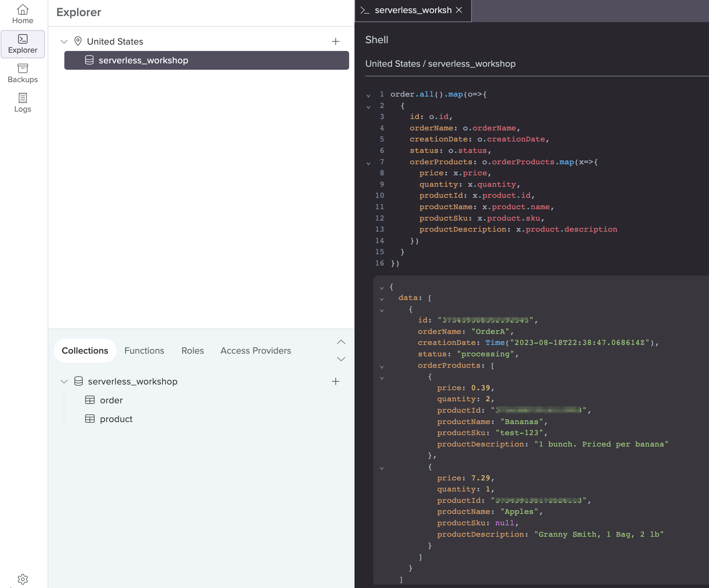This screenshot has width=709, height=588.
Task: Fold orderProducts map at line 7
Action: (x=368, y=164)
